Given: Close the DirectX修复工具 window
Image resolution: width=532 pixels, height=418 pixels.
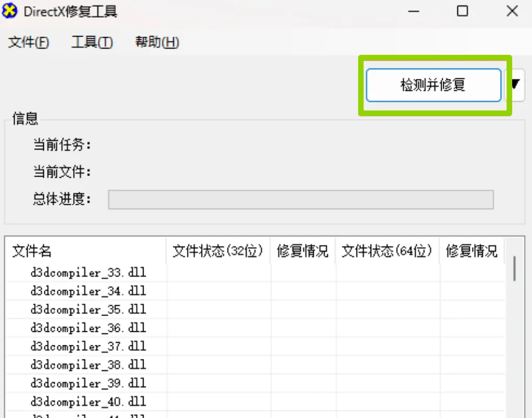Looking at the screenshot, I should [x=512, y=11].
